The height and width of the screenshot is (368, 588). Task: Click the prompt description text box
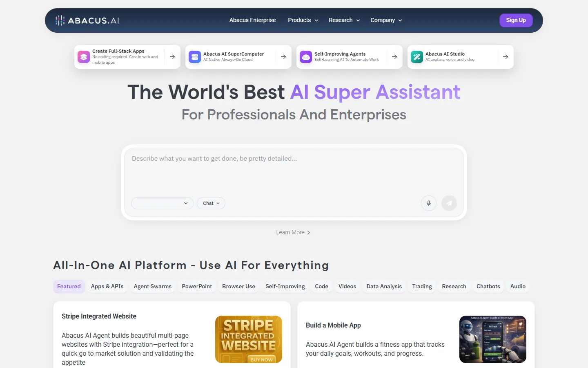point(294,172)
